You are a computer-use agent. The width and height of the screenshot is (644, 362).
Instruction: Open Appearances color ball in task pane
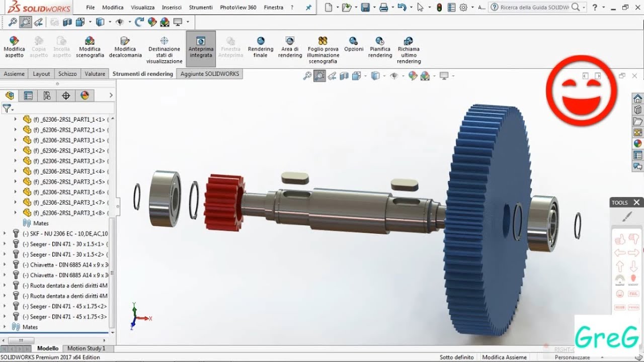tap(638, 143)
